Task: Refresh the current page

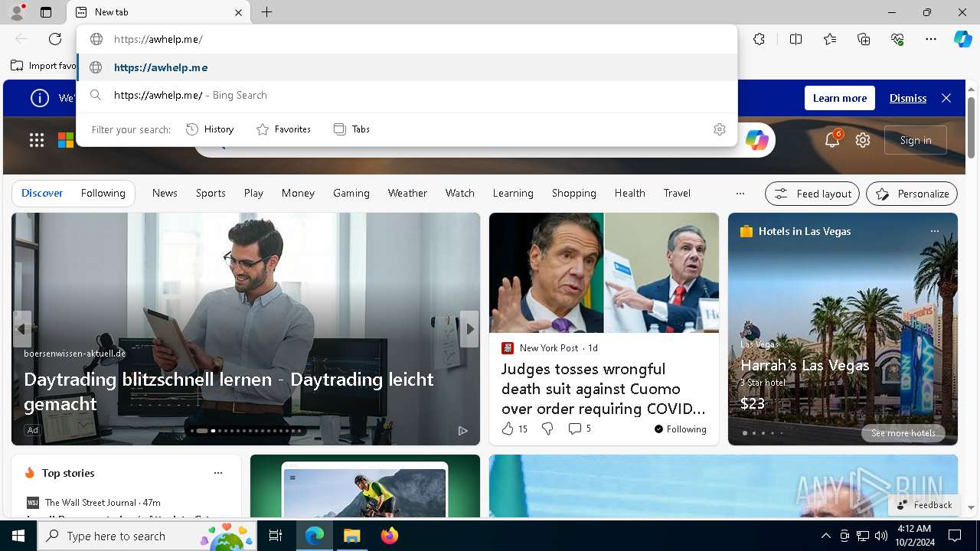Action: (x=55, y=39)
